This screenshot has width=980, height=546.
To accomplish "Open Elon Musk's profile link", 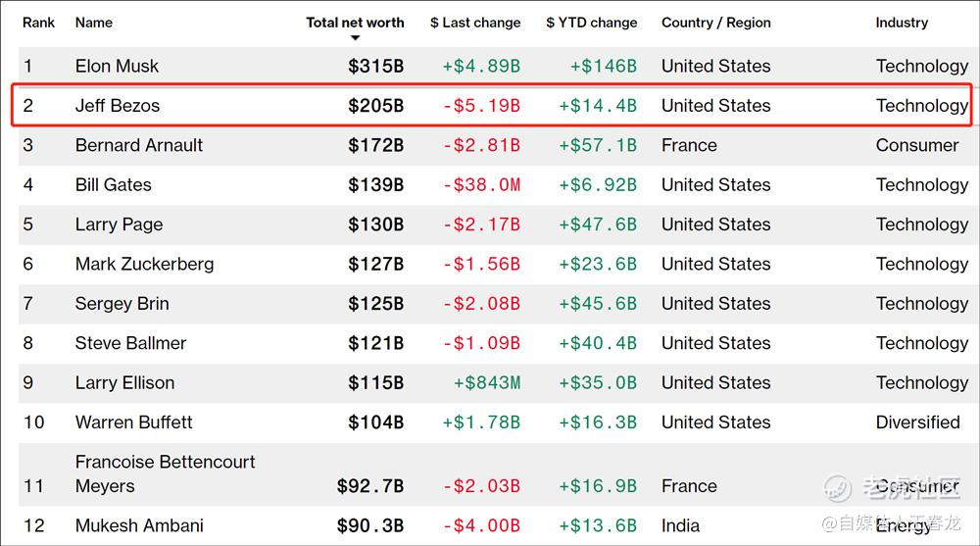I will point(117,66).
